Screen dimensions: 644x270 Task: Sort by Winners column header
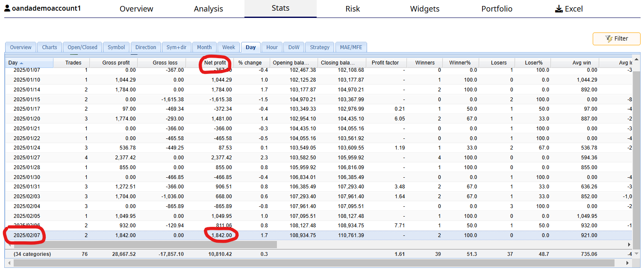425,63
